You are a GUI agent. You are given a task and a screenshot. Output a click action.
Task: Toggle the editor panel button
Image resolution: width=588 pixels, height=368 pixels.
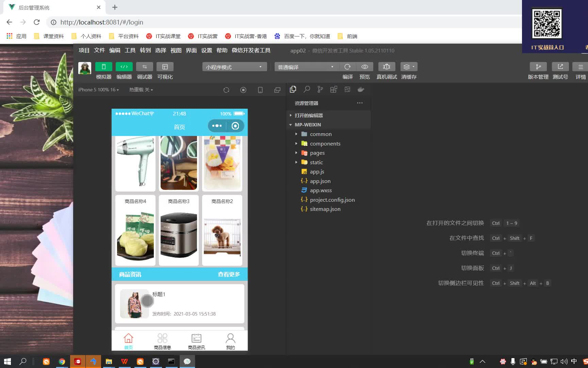coord(124,67)
